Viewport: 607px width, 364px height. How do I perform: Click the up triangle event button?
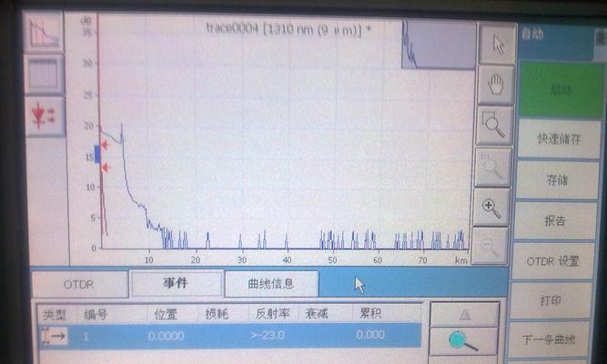point(464,315)
